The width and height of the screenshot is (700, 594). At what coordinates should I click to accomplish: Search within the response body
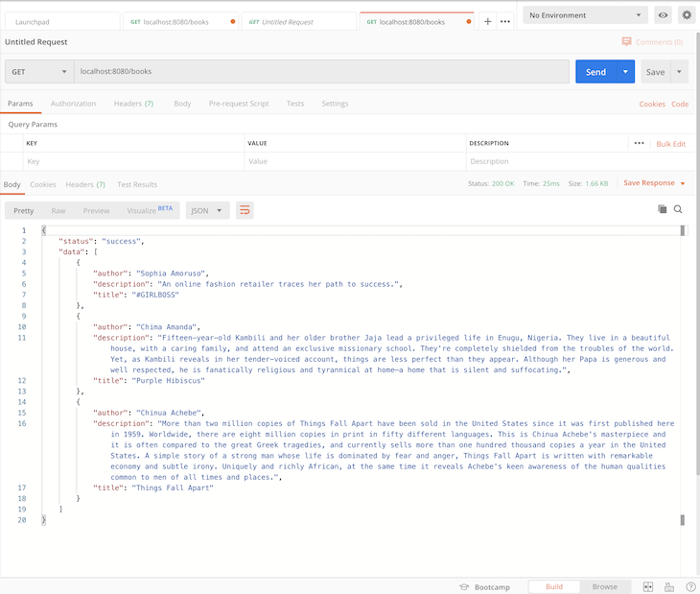tap(678, 209)
